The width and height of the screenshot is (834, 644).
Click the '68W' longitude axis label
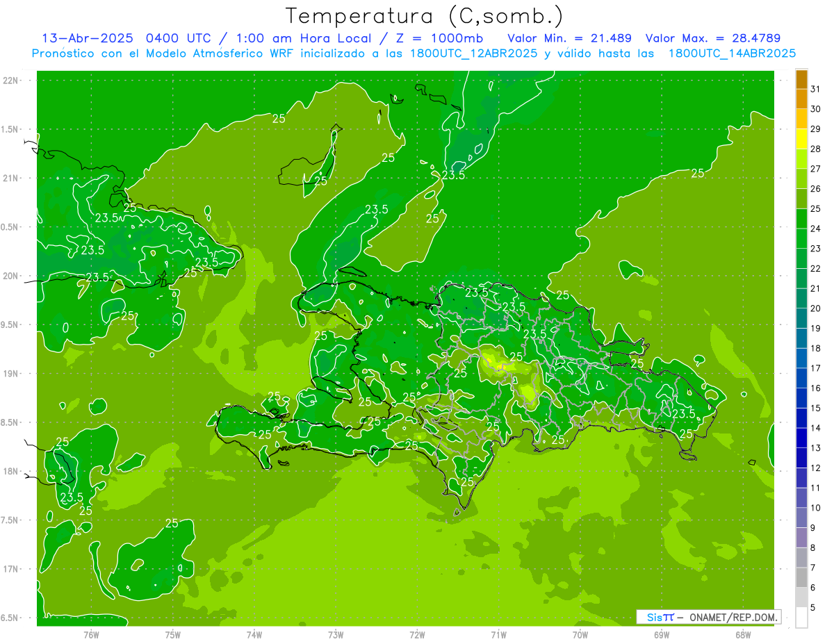(x=743, y=634)
